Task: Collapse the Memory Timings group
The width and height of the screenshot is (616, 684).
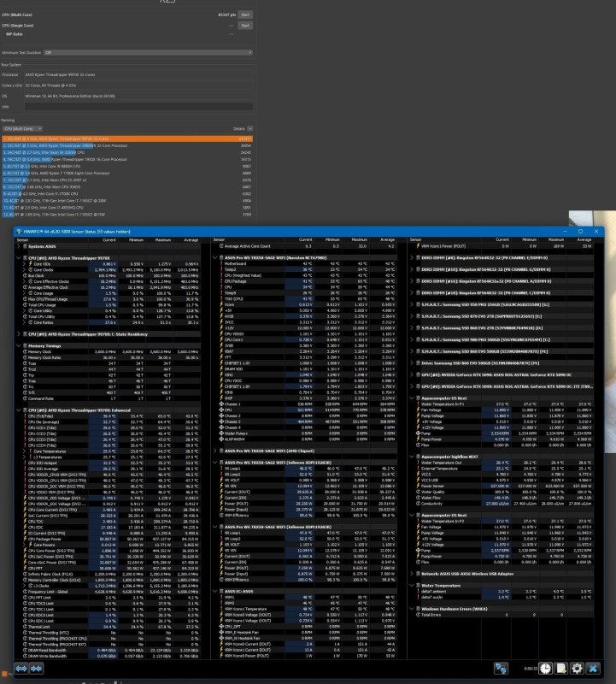Action: 19,345
